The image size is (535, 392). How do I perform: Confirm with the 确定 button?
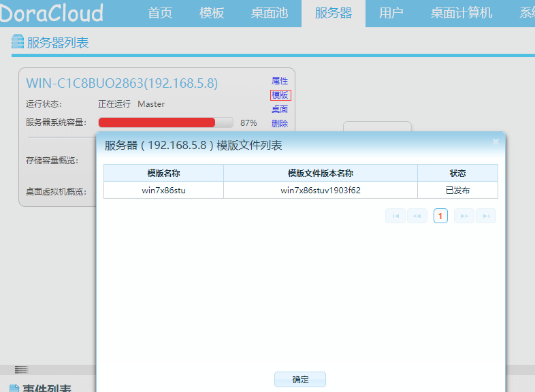pyautogui.click(x=300, y=379)
